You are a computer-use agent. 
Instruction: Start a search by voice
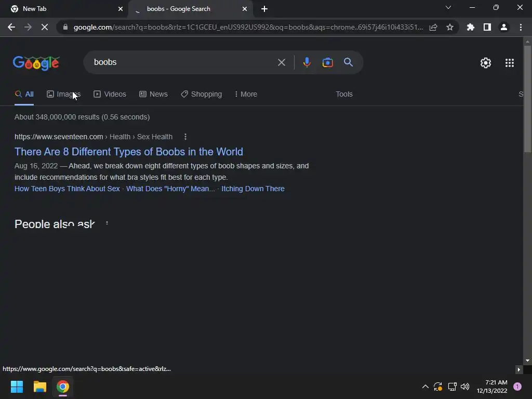click(307, 62)
